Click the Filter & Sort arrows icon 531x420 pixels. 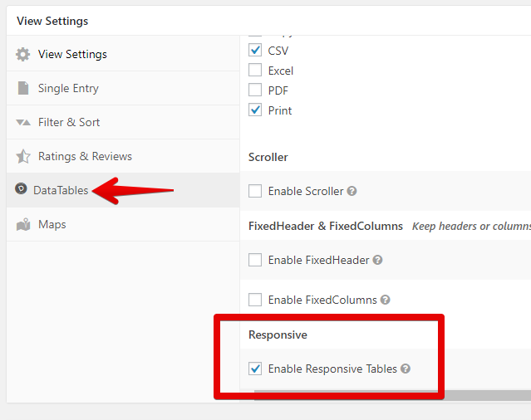point(22,123)
